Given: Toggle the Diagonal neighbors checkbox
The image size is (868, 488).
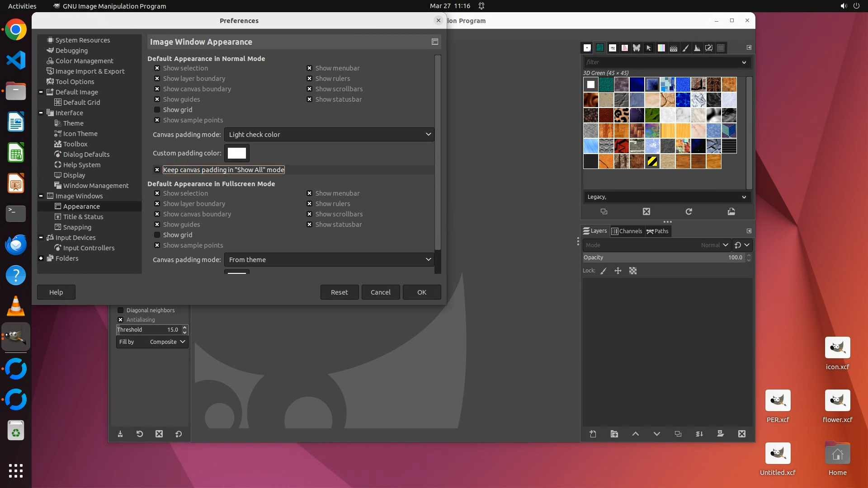Looking at the screenshot, I should (121, 310).
